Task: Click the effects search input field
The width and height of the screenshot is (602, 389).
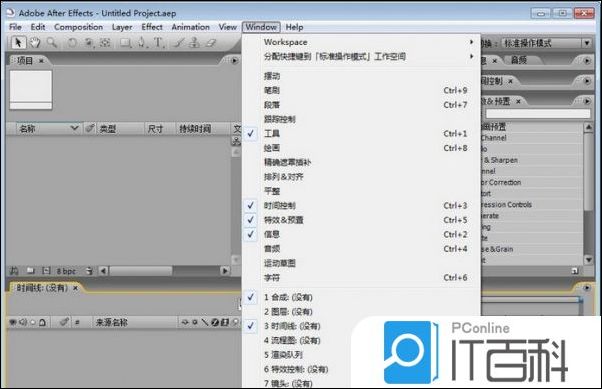Action: (538, 113)
